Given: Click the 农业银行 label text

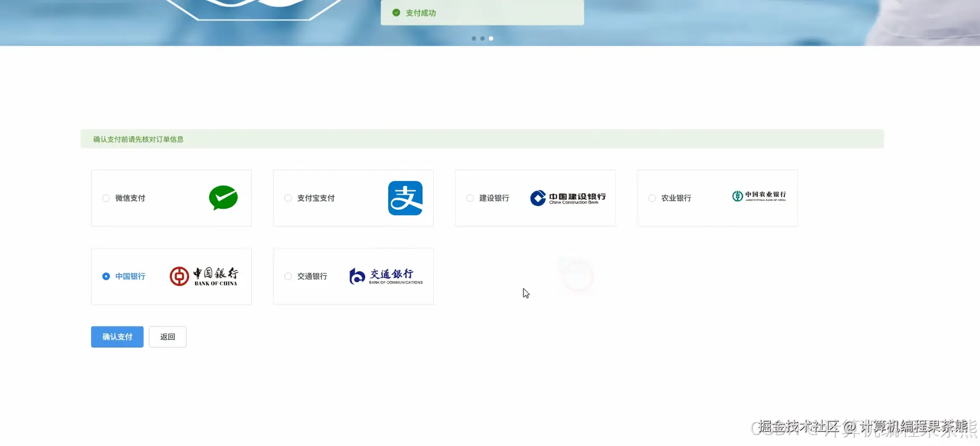Looking at the screenshot, I should tap(676, 198).
